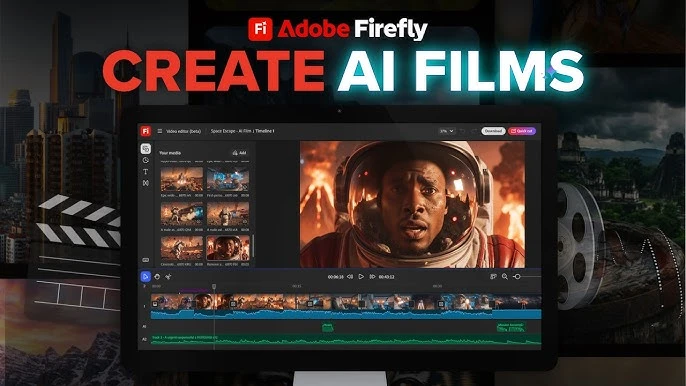Click the Download button
The height and width of the screenshot is (386, 686).
point(494,131)
